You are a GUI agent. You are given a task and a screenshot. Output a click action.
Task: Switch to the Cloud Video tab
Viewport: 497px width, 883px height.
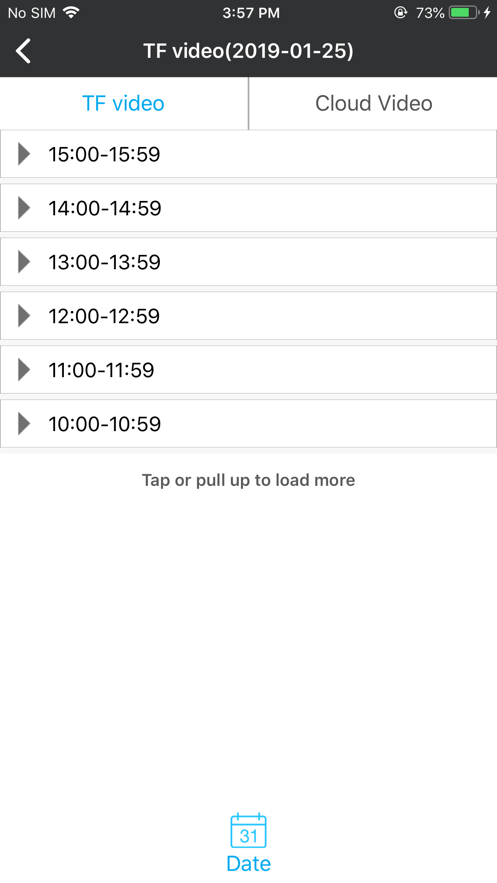(x=373, y=104)
